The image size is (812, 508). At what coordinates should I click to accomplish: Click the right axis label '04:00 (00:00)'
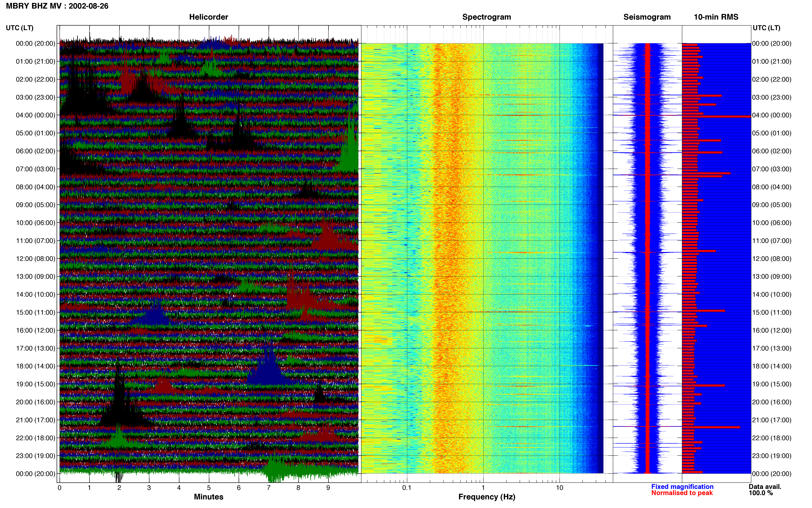point(772,115)
